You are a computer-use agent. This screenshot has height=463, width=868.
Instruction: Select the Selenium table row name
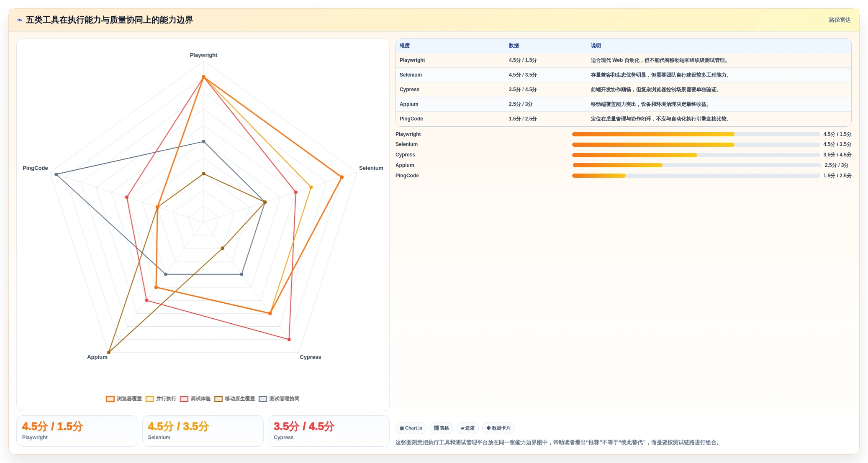tap(411, 75)
